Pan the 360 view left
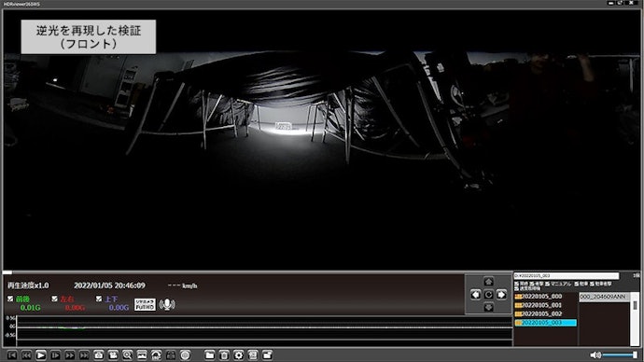The image size is (644, 362). tap(476, 294)
